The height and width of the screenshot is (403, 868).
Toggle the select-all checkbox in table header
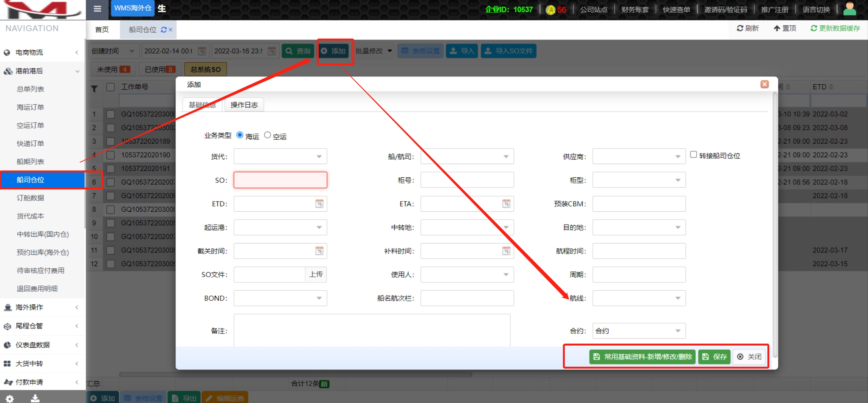(x=110, y=87)
